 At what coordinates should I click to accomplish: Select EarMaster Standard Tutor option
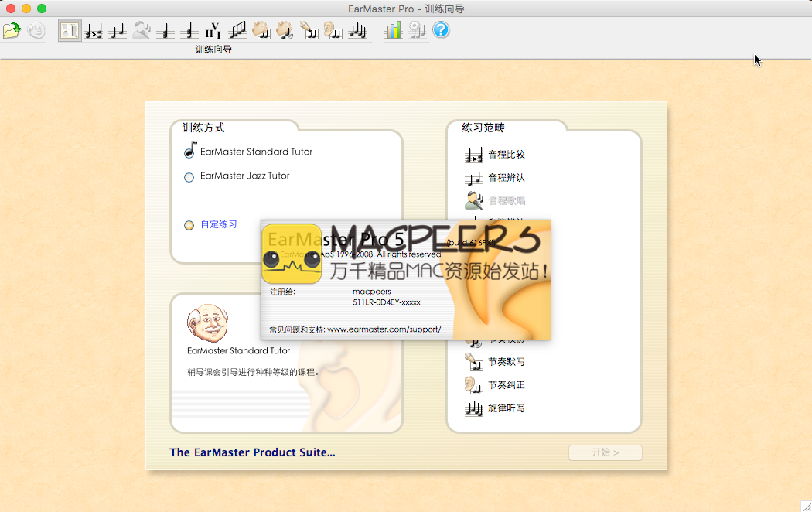coord(256,152)
